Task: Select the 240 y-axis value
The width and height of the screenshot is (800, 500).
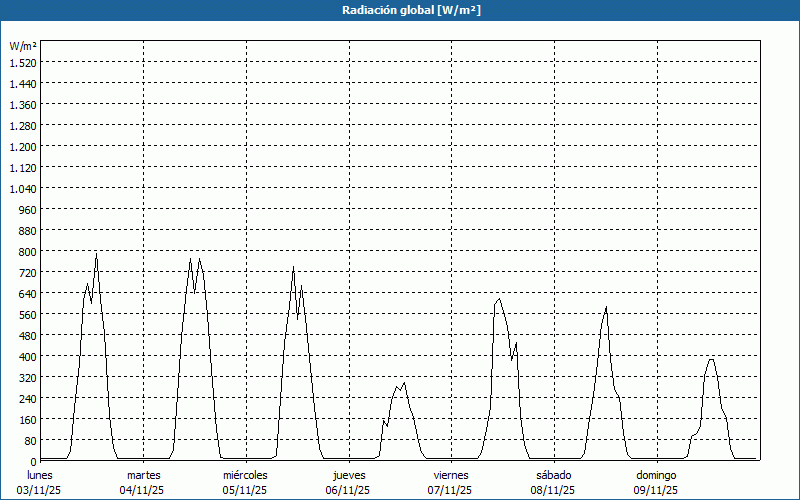Action: pos(28,398)
